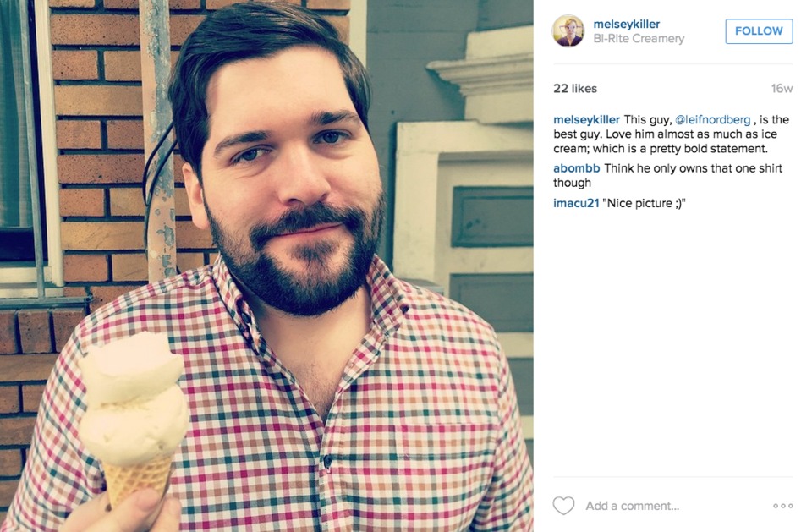Visit commenter imacu21's profile
Screen dimensions: 812x532
(x=576, y=203)
